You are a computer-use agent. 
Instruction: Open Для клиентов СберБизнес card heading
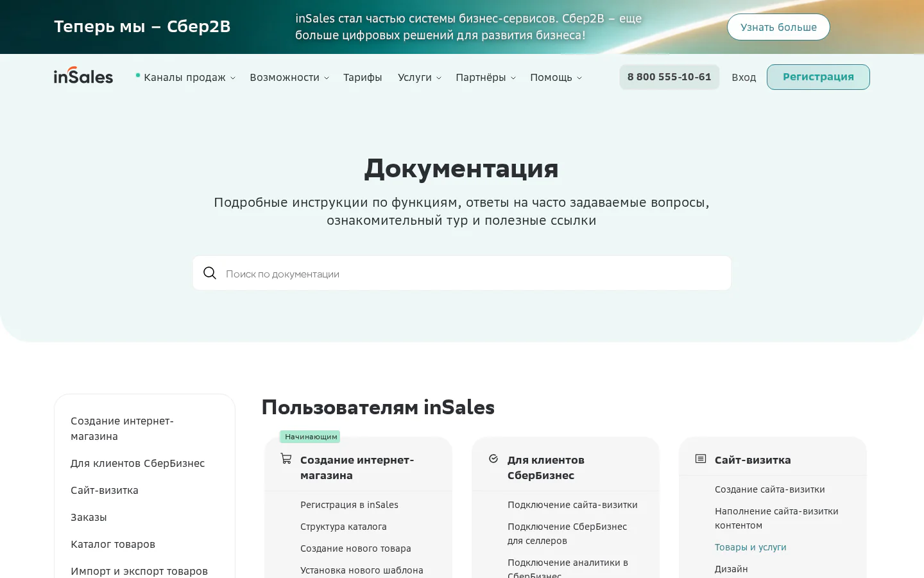point(546,468)
